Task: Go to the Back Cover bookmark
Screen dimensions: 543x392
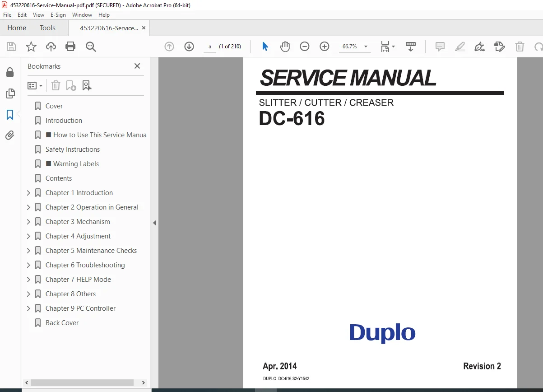Action: tap(62, 323)
